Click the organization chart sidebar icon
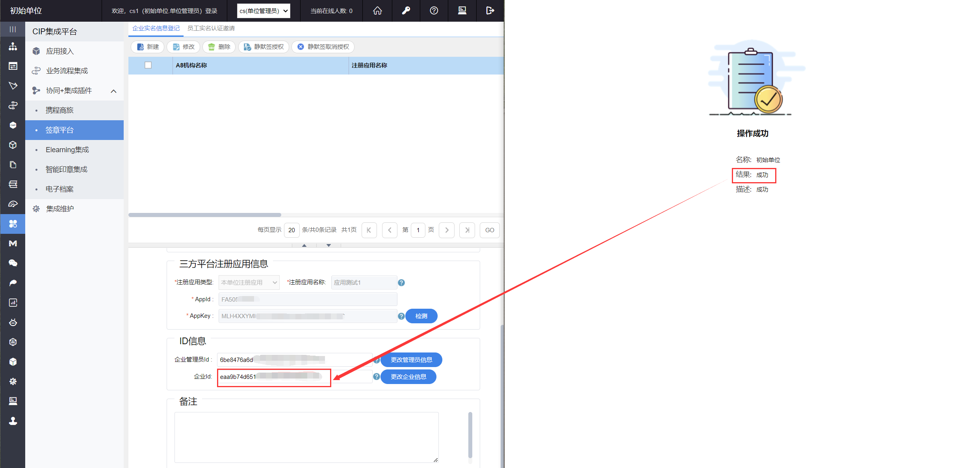The height and width of the screenshot is (468, 980). coord(13,47)
